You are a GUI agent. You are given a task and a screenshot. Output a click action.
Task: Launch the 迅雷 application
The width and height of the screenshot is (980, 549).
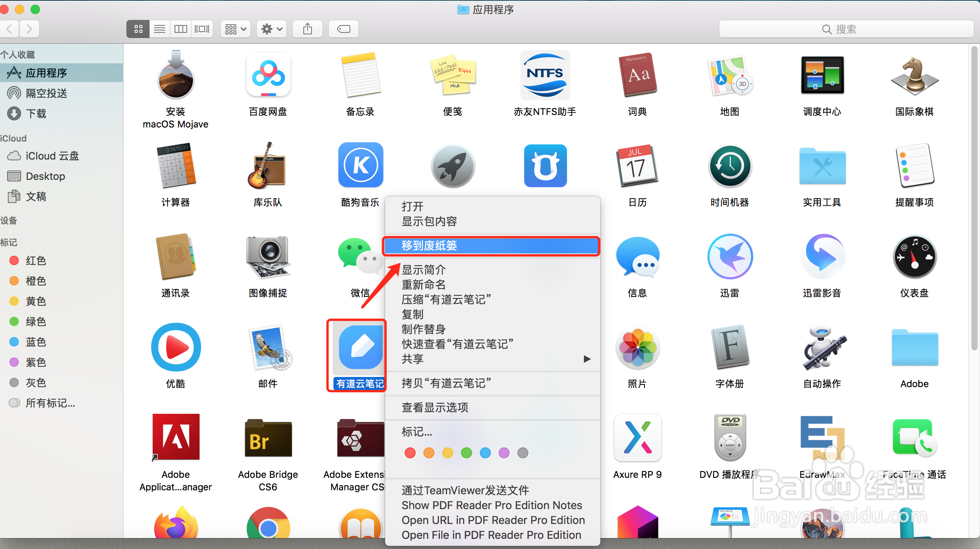[x=729, y=257]
